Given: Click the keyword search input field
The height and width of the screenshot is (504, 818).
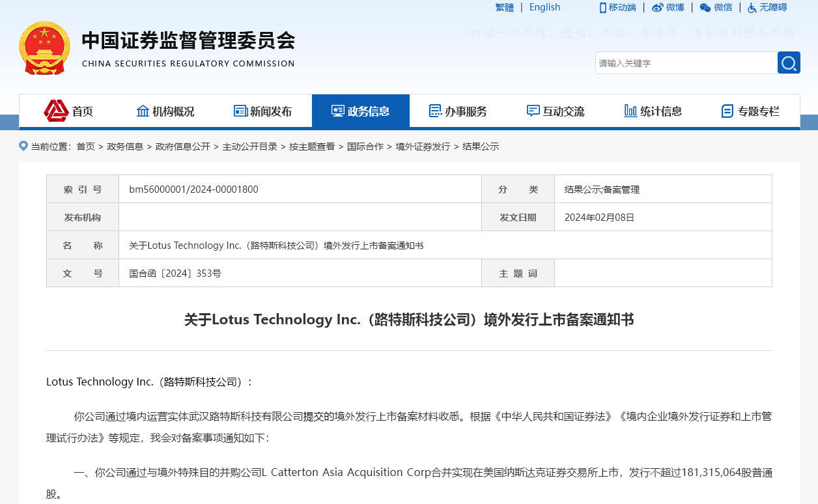Looking at the screenshot, I should click(x=686, y=63).
